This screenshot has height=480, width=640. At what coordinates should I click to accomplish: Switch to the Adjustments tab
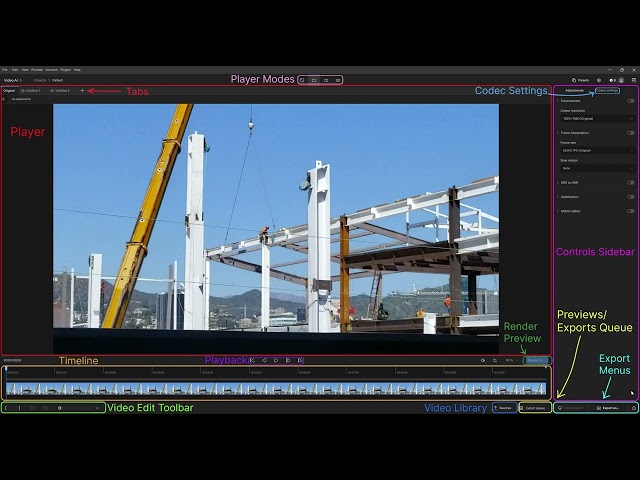(x=575, y=91)
